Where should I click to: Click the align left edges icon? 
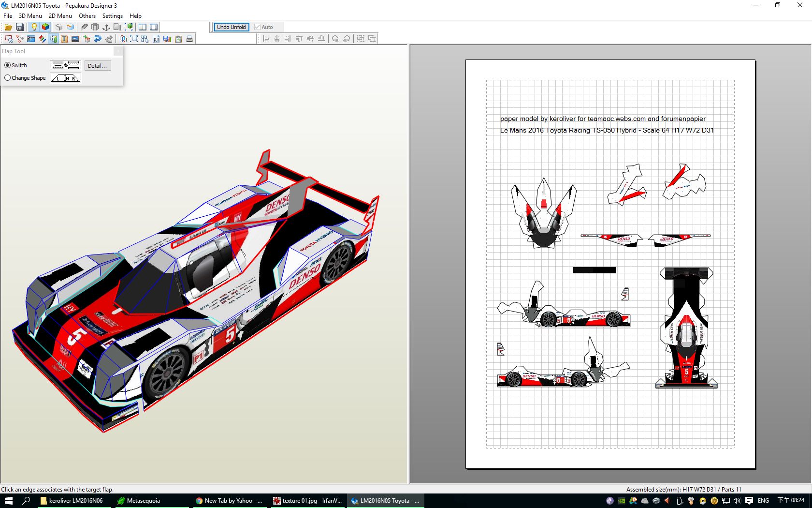265,39
